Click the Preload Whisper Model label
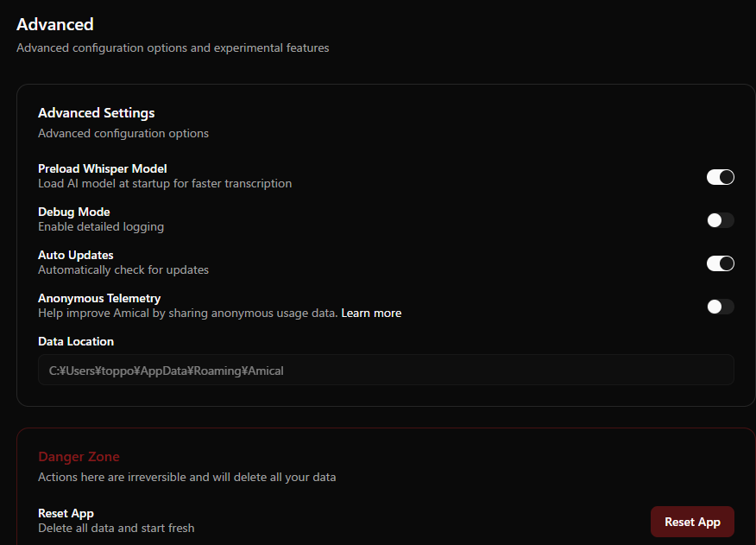The height and width of the screenshot is (545, 756). (103, 168)
